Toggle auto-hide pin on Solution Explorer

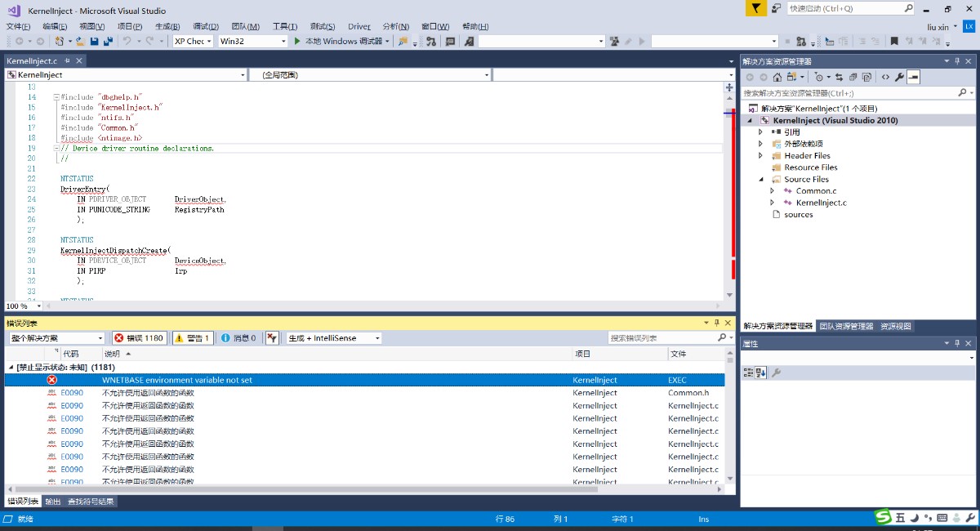[957, 61]
